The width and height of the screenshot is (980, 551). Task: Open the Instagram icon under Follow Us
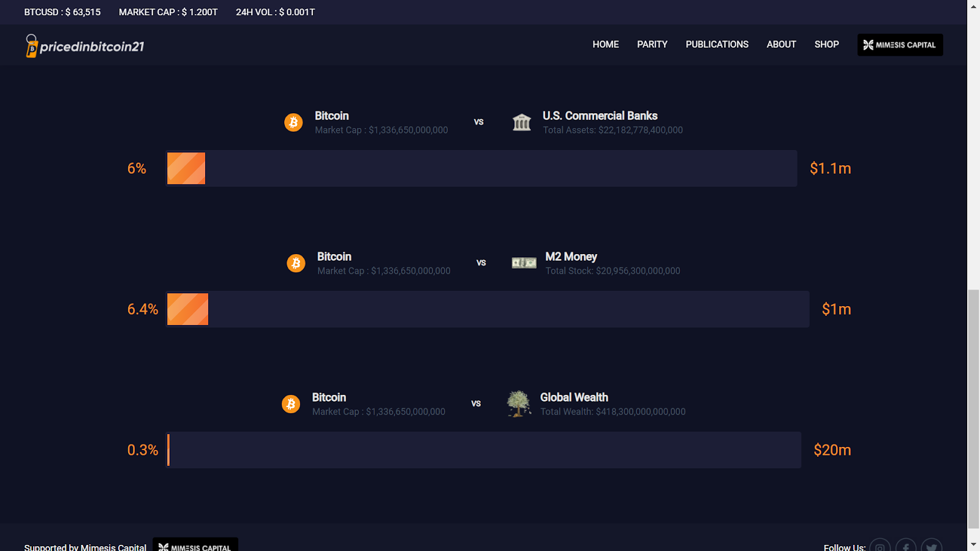tap(880, 547)
